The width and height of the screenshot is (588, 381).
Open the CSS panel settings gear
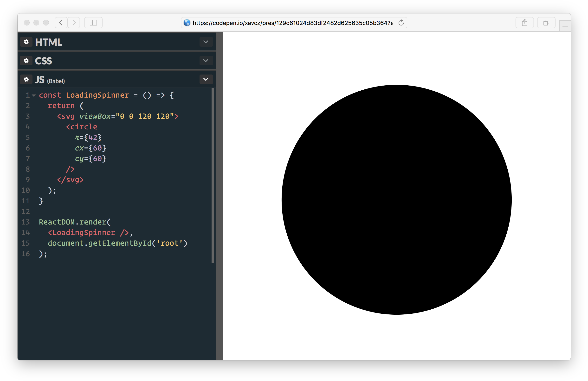click(26, 61)
